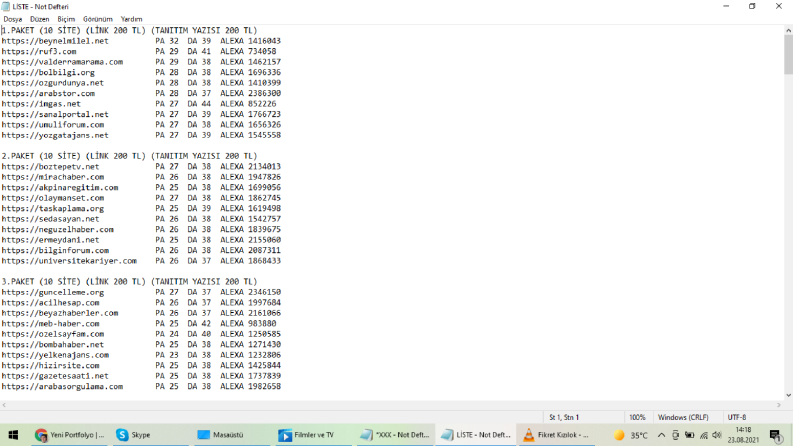Click the https://yozgatajans.net text
This screenshot has width=793, height=446.
[x=55, y=135]
